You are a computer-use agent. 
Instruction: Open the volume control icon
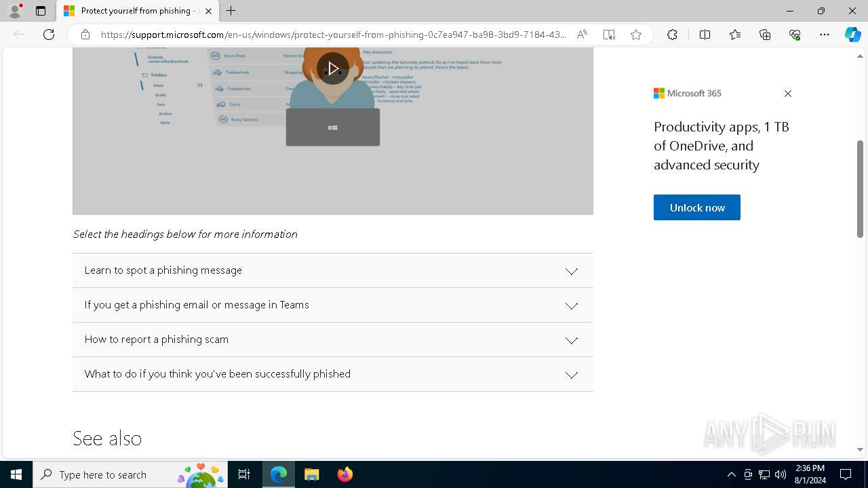[781, 474]
